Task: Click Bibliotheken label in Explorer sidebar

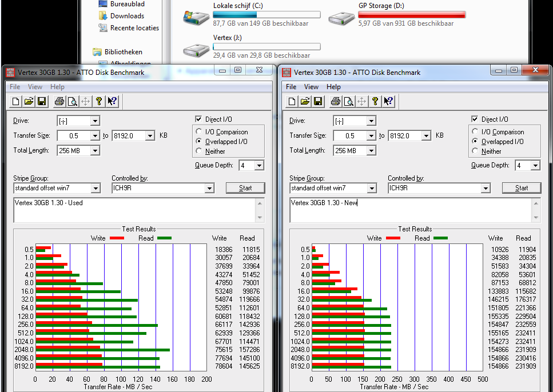Action: pos(124,52)
